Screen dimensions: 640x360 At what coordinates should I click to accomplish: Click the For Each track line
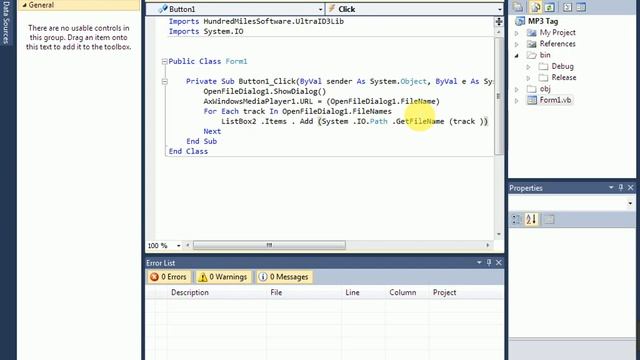[298, 111]
